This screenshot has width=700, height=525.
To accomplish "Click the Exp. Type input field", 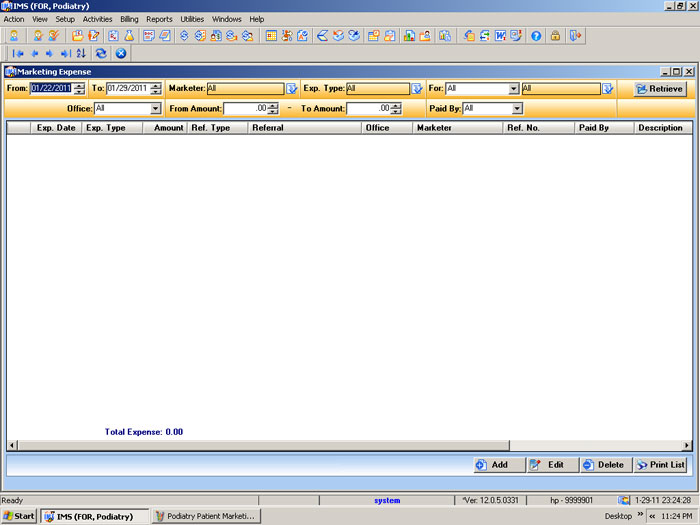I will point(378,88).
